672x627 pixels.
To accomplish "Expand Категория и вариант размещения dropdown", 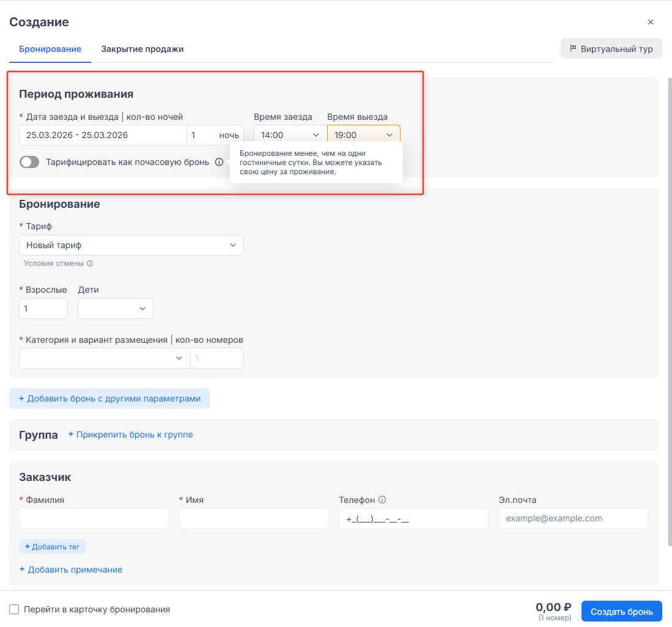I will (105, 358).
